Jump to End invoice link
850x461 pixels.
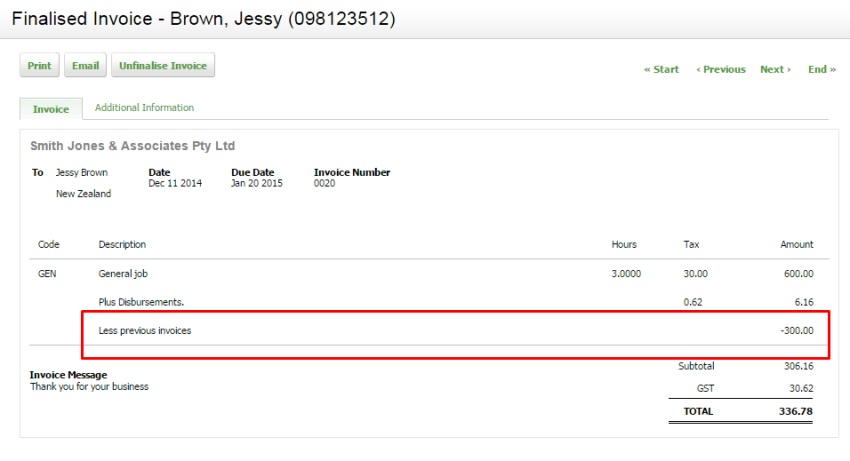tap(822, 69)
